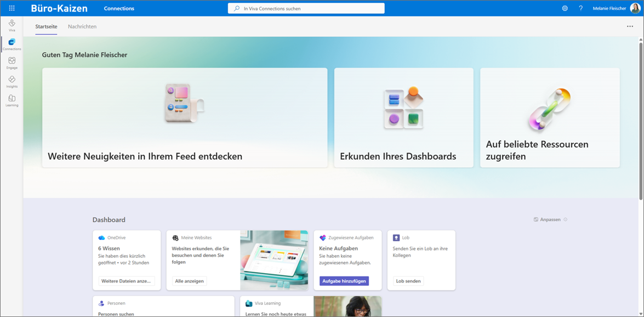This screenshot has height=317, width=644.
Task: Open Viva Learning from the sidebar
Action: [12, 100]
